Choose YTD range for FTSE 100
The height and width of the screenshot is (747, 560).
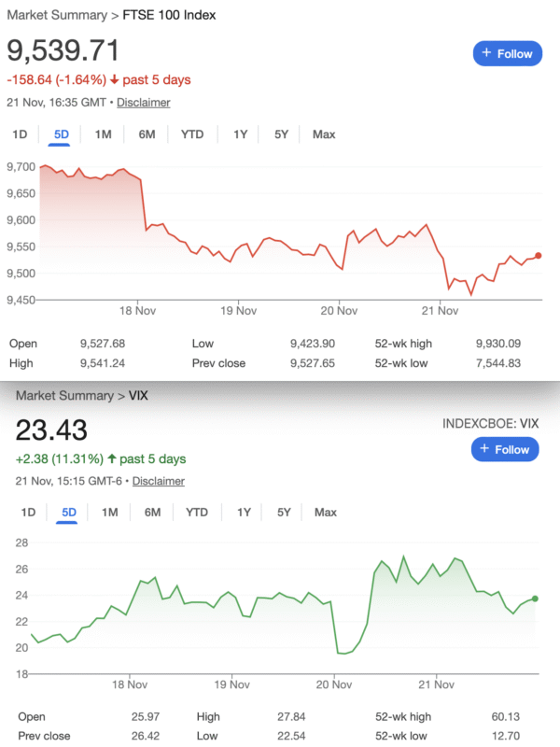pos(192,134)
